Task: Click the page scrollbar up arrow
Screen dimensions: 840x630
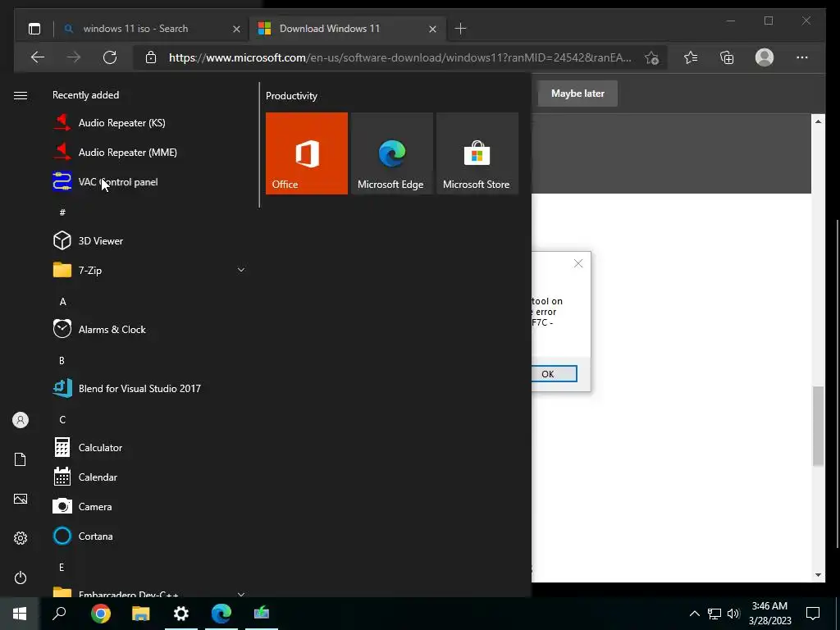Action: click(818, 121)
